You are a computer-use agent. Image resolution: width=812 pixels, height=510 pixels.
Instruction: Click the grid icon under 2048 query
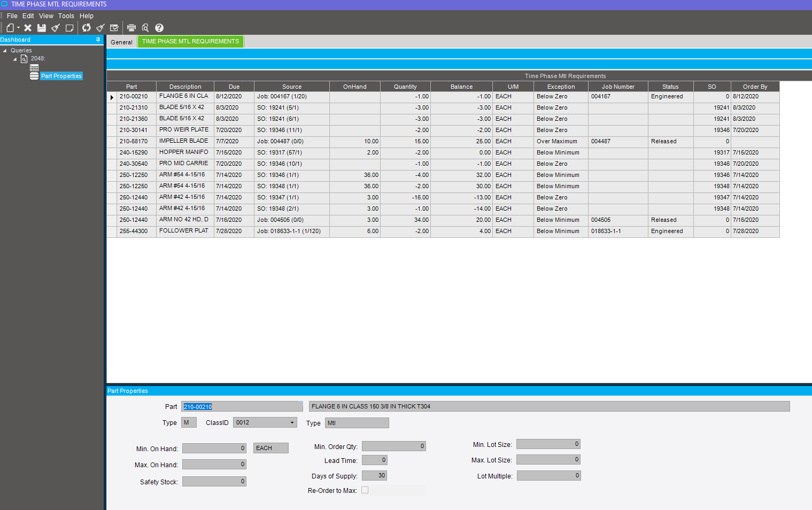point(34,68)
